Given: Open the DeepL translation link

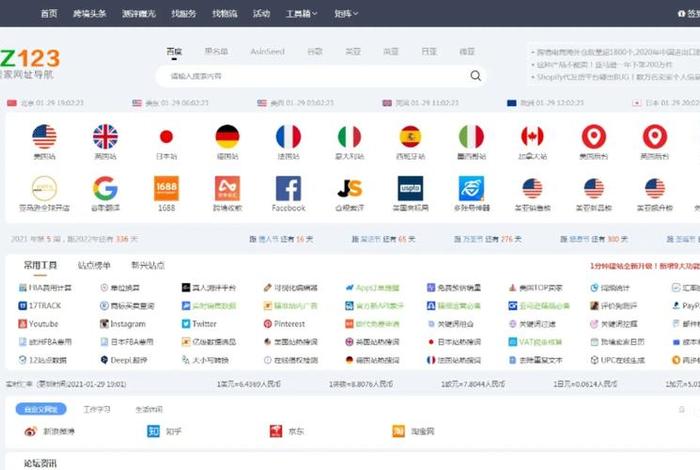Looking at the screenshot, I should click(124, 360).
